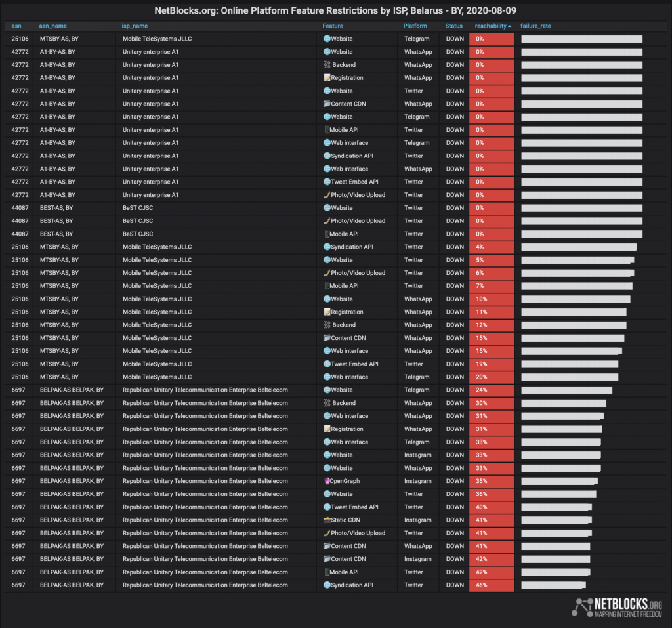Click the Photo/Video Upload icon in A1 row
Viewport: 672px width, 628px height.
327,195
